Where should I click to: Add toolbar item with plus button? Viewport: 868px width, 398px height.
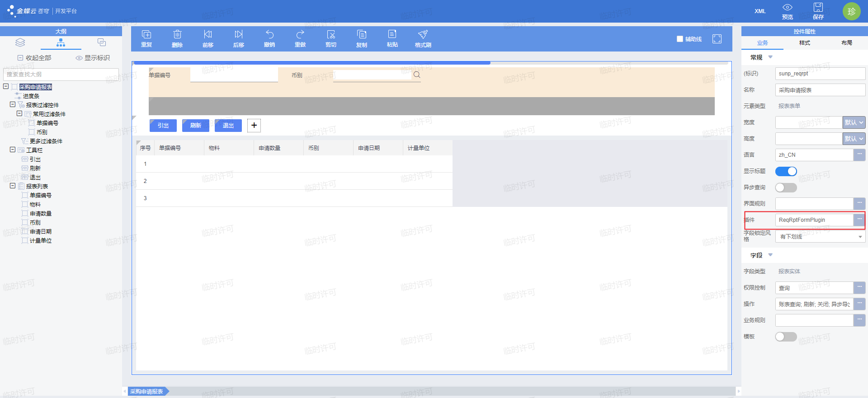(x=254, y=125)
